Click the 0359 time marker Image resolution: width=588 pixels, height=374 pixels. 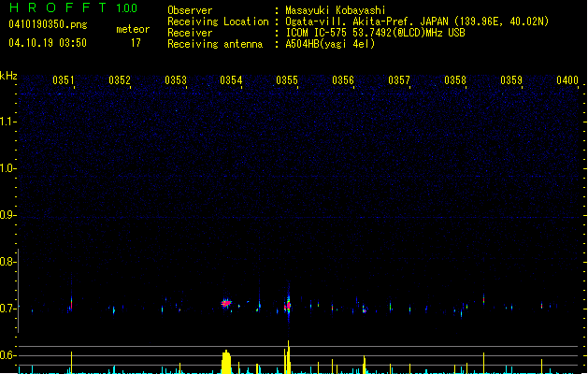[x=511, y=80]
